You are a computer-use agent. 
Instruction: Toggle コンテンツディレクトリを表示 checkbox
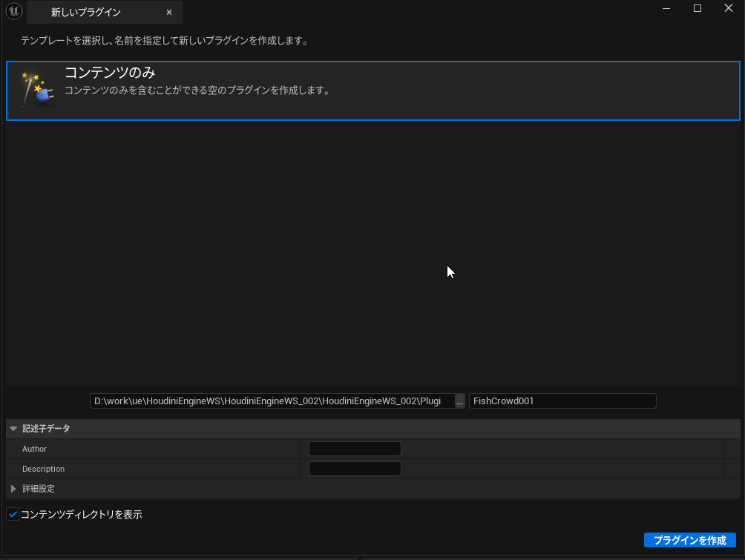(x=13, y=515)
